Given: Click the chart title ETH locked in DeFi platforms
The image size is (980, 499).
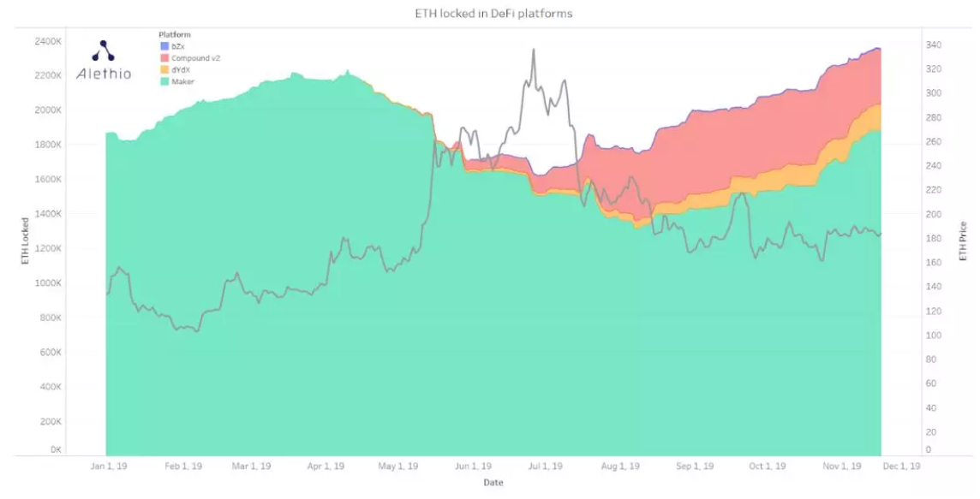Looking at the screenshot, I should (x=493, y=13).
